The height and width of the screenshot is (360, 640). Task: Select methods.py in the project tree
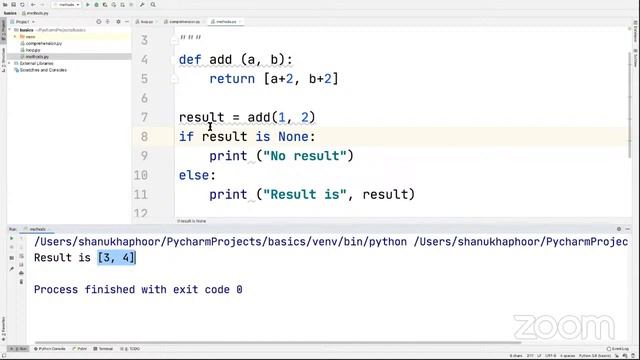tap(37, 57)
